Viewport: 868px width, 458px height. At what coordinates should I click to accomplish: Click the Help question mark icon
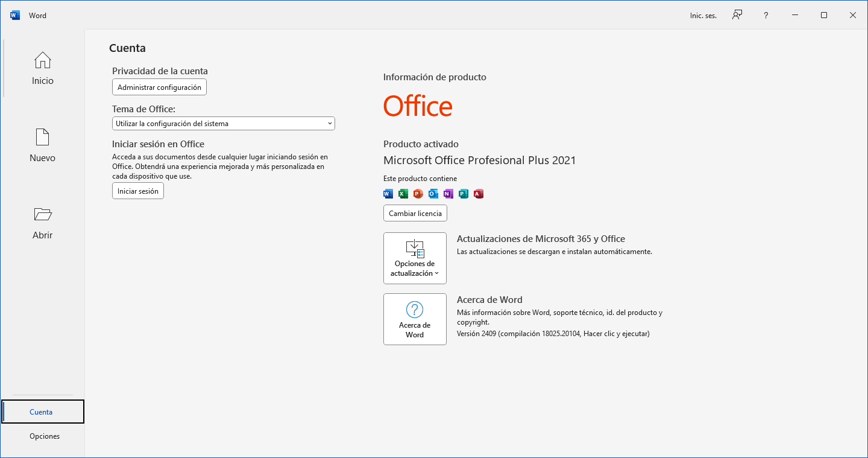766,15
